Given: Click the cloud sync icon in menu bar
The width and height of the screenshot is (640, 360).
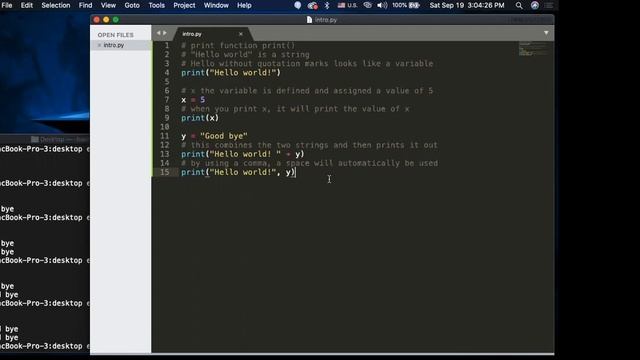Looking at the screenshot, I should (x=313, y=5).
